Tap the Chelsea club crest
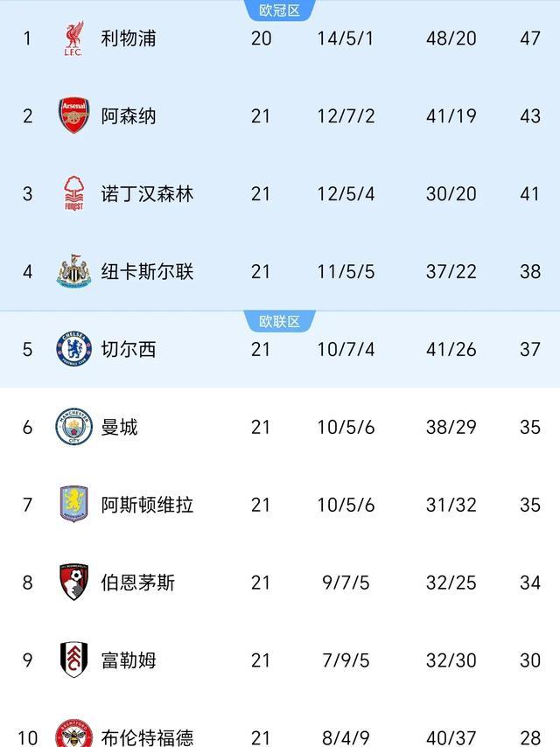The width and height of the screenshot is (560, 747). [x=73, y=349]
